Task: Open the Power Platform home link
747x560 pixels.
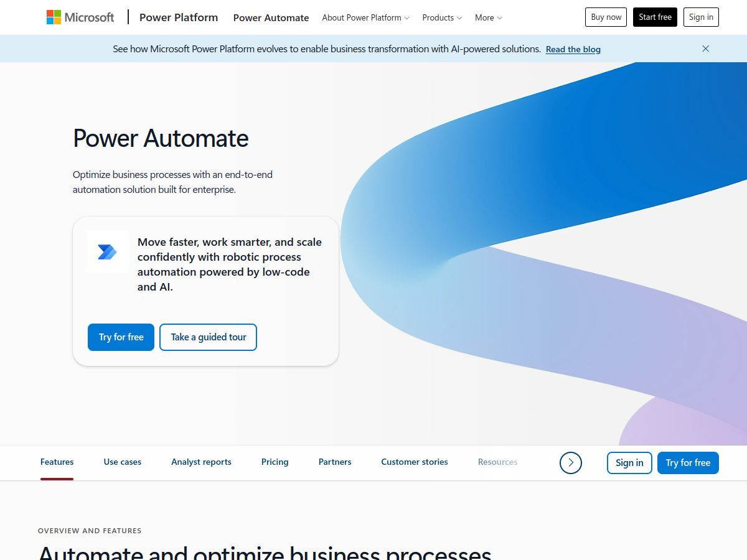Action: pyautogui.click(x=179, y=17)
